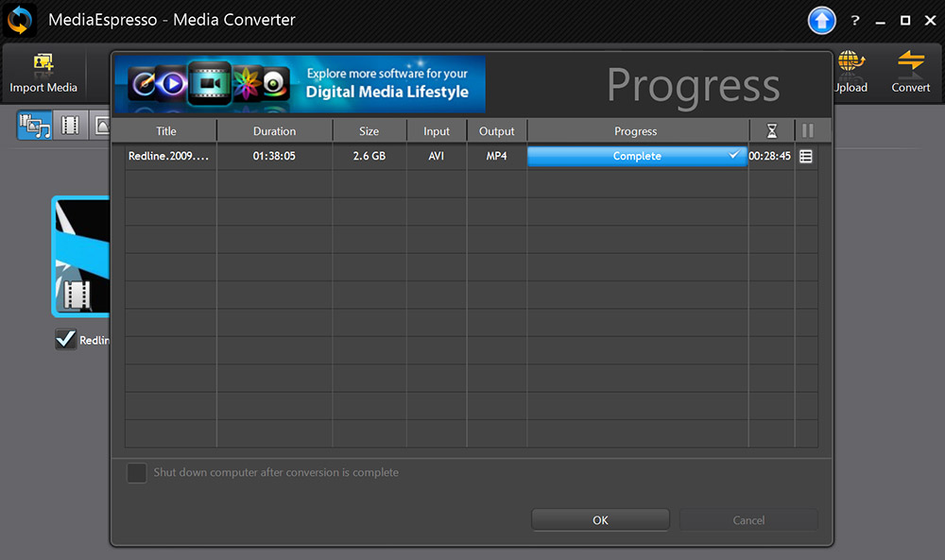Click the Digital Media Lifestyle banner
945x560 pixels.
click(x=301, y=84)
